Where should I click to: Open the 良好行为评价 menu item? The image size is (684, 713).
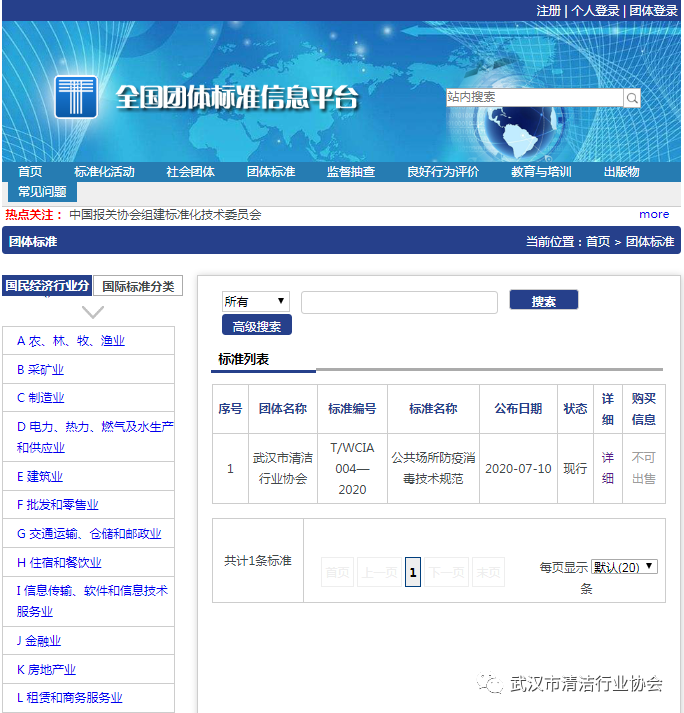[443, 172]
